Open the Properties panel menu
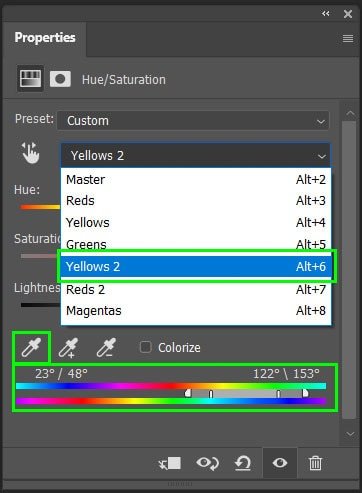This screenshot has width=362, height=493. (x=348, y=39)
